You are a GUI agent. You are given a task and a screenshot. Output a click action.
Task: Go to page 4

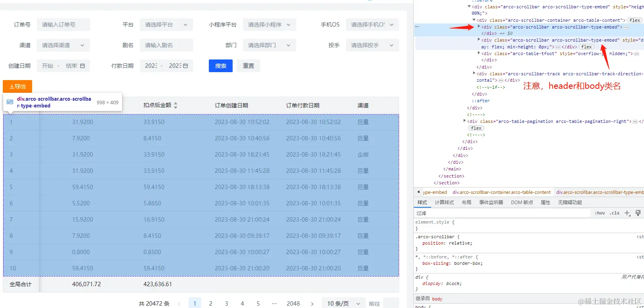coord(242,304)
